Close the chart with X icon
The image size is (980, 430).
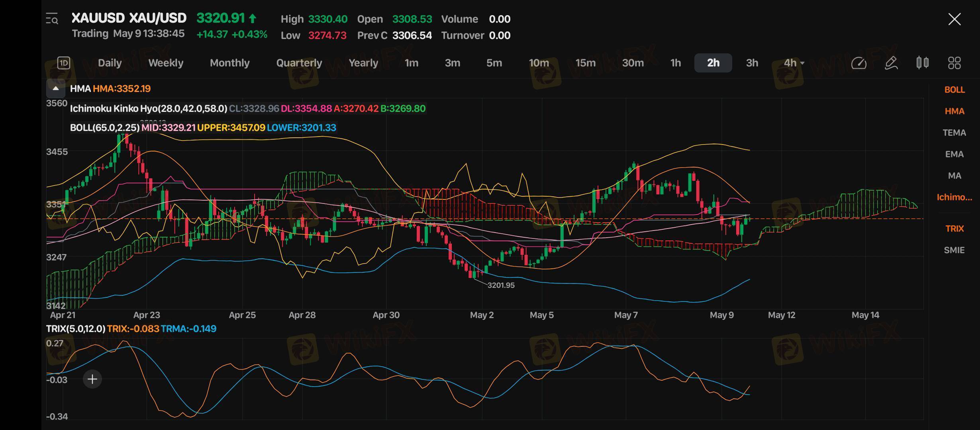954,19
